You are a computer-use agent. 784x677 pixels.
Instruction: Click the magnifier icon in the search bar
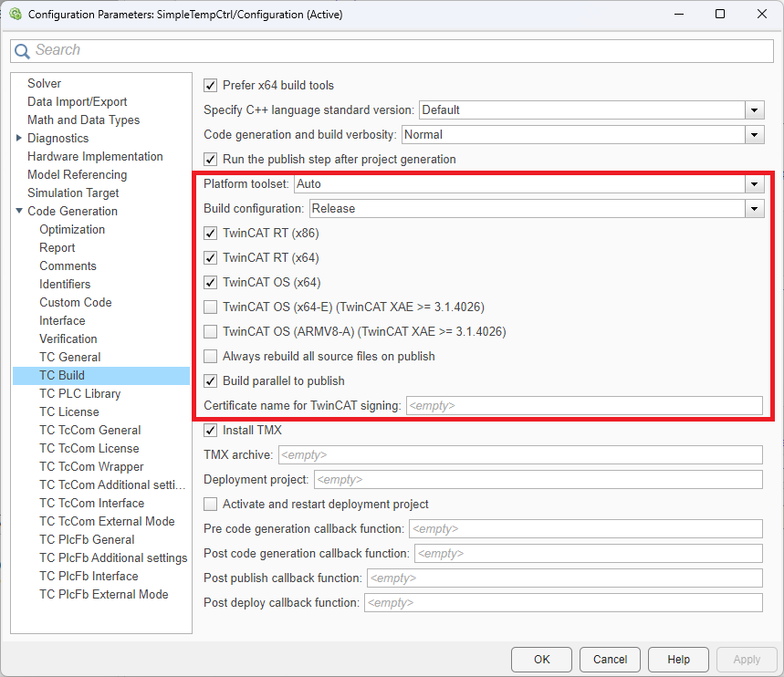pyautogui.click(x=24, y=50)
